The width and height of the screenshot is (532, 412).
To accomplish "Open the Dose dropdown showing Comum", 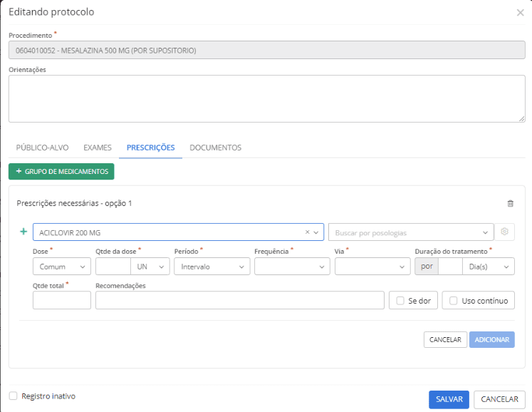I will pyautogui.click(x=62, y=267).
